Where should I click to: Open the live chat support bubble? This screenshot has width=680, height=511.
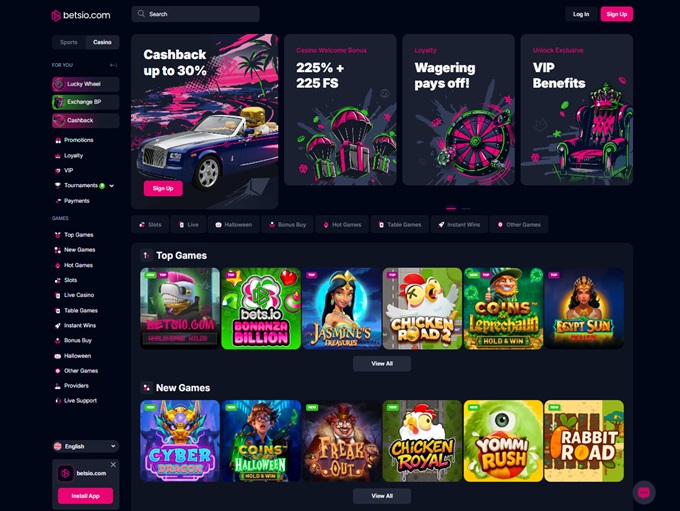point(644,493)
